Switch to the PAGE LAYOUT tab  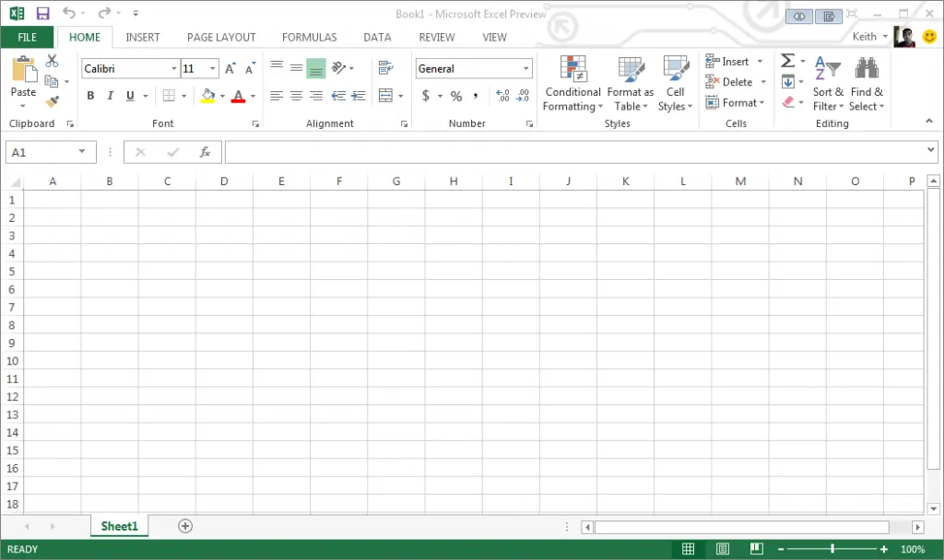221,37
